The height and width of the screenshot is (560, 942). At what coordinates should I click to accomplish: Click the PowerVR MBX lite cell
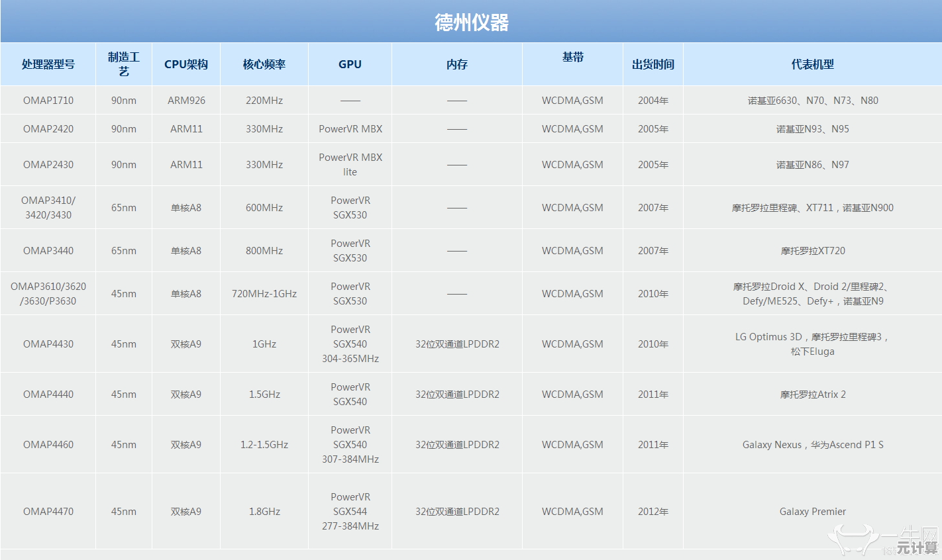click(350, 165)
